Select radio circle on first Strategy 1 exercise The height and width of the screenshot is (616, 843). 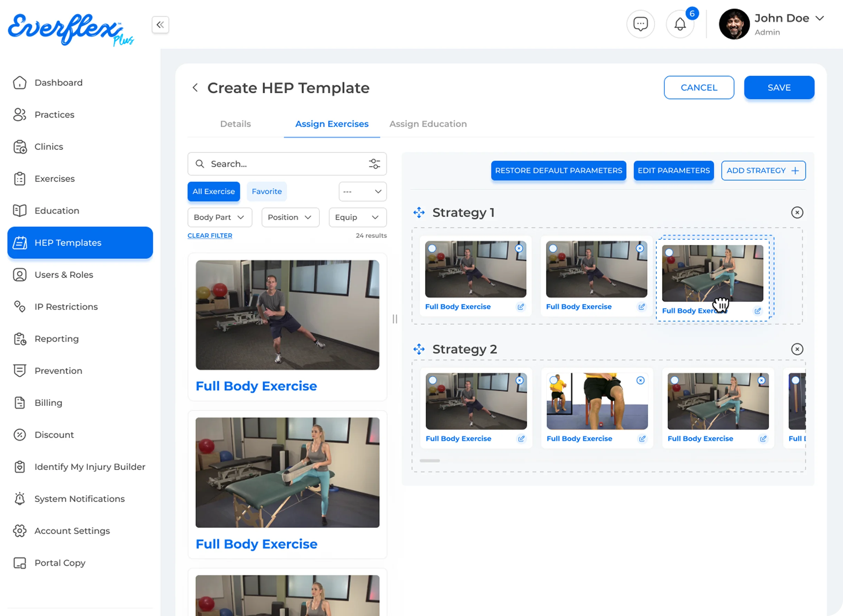click(432, 248)
